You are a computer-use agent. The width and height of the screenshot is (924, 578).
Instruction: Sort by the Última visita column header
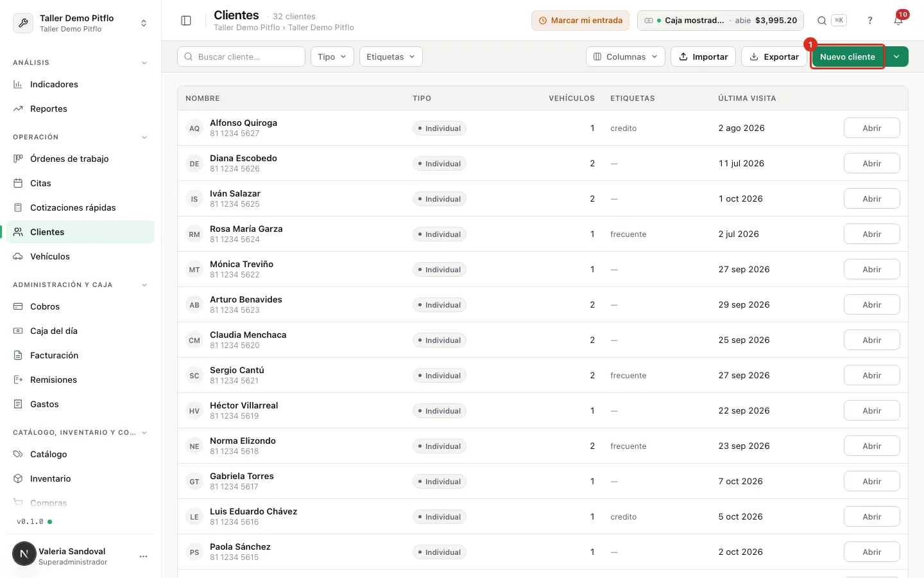(747, 98)
